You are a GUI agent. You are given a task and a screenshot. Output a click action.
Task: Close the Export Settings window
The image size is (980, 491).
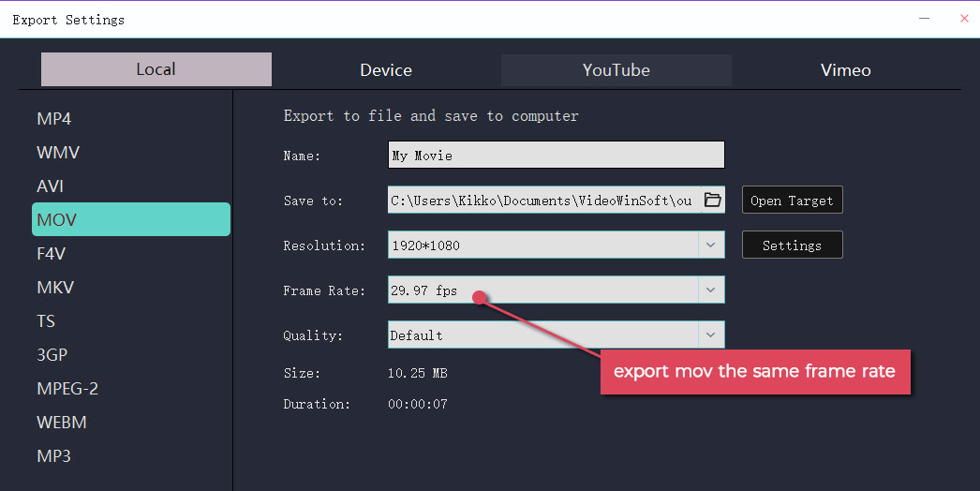pos(964,19)
